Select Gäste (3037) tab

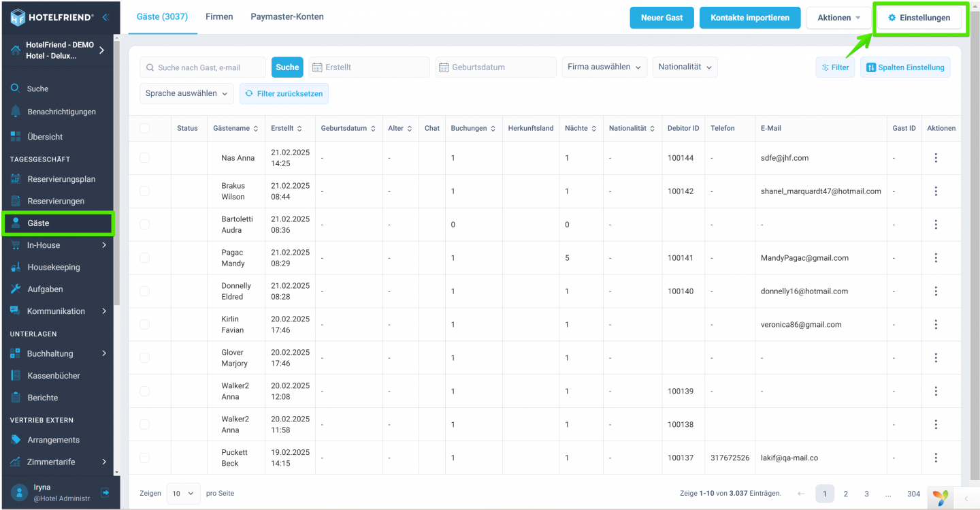click(x=162, y=16)
